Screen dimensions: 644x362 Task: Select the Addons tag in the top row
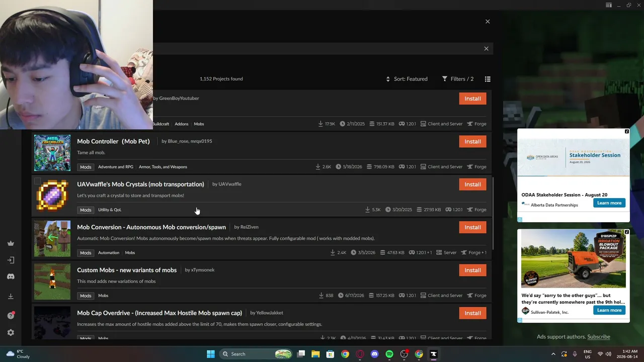182,124
